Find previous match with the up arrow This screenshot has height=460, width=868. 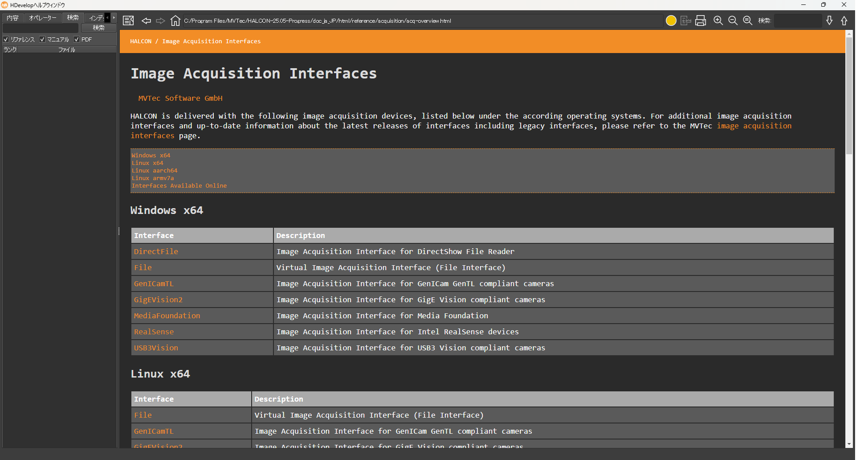click(844, 21)
